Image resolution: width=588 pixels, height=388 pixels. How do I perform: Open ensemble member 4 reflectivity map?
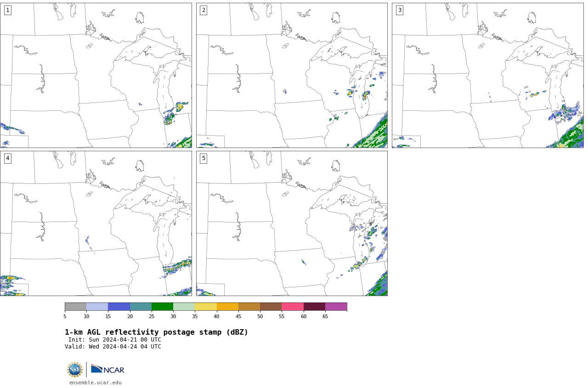point(96,223)
